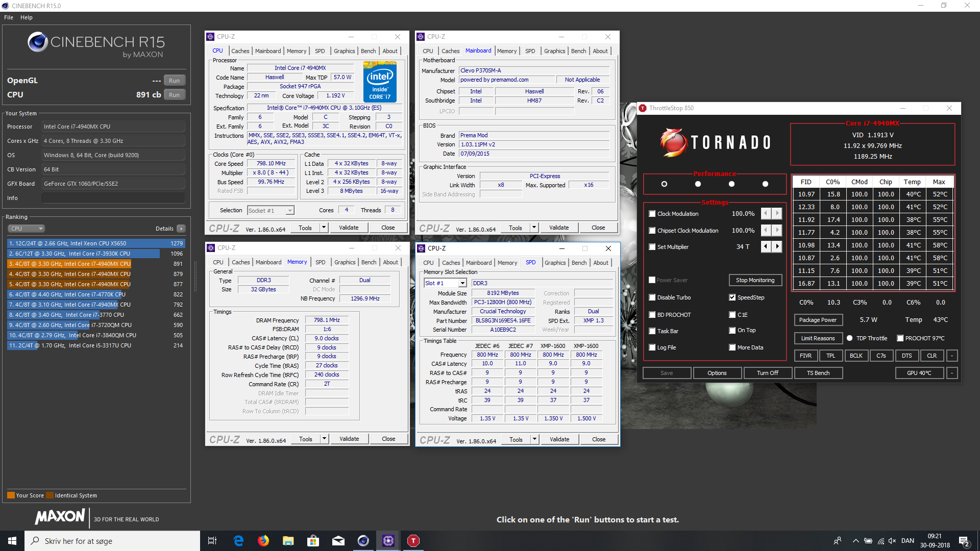This screenshot has width=980, height=551.
Task: Open Task View in the taskbar
Action: (x=212, y=541)
